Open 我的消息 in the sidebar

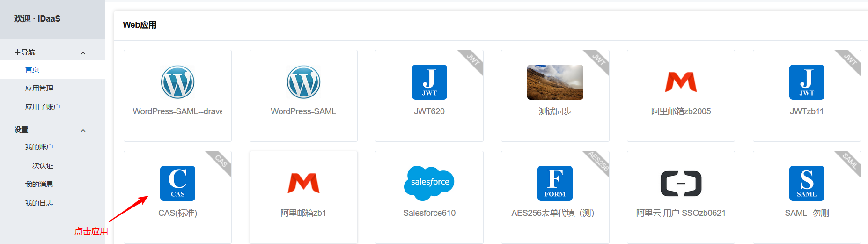[x=39, y=184]
